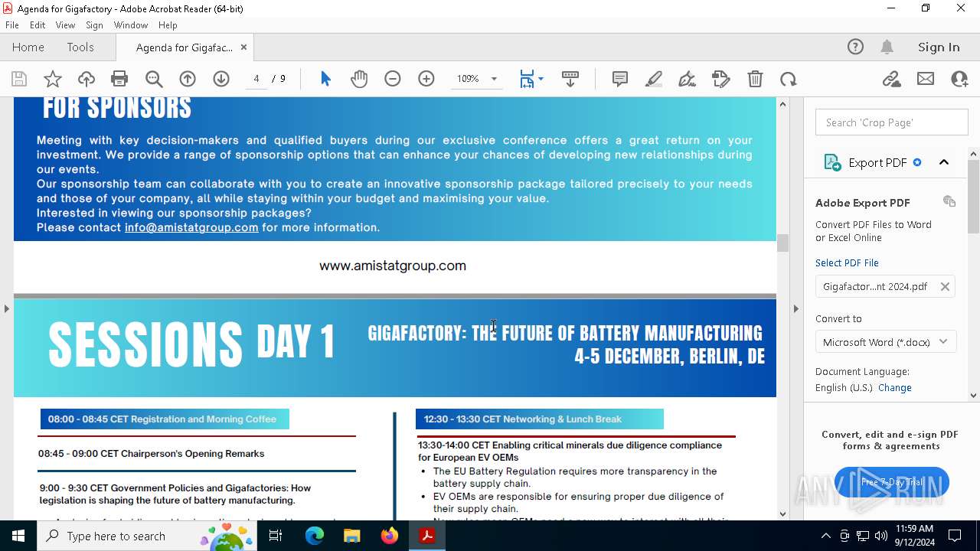
Task: Print the document with printer icon
Action: point(119,79)
